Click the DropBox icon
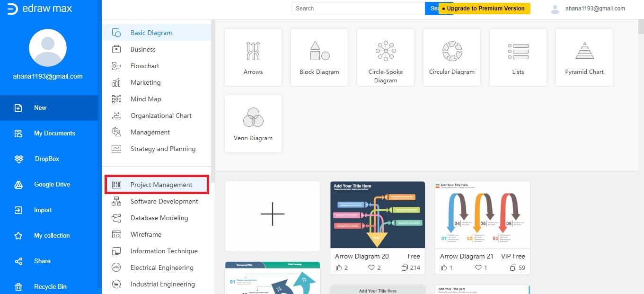 (18, 159)
